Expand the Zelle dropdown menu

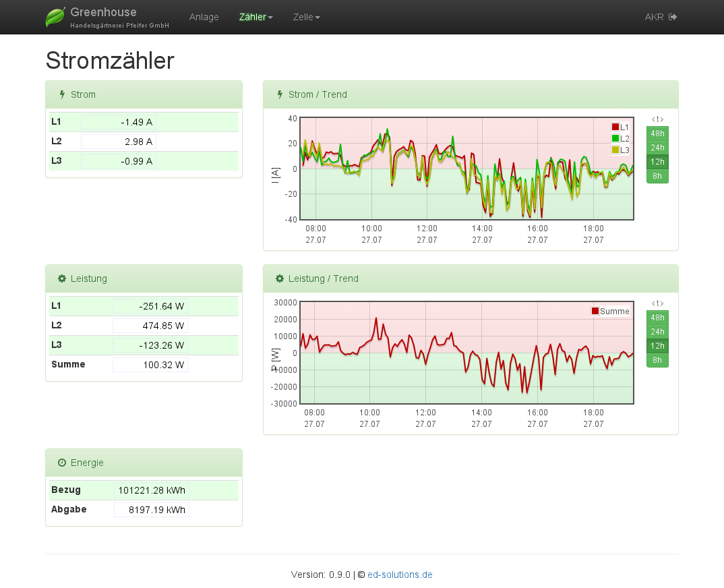click(306, 17)
